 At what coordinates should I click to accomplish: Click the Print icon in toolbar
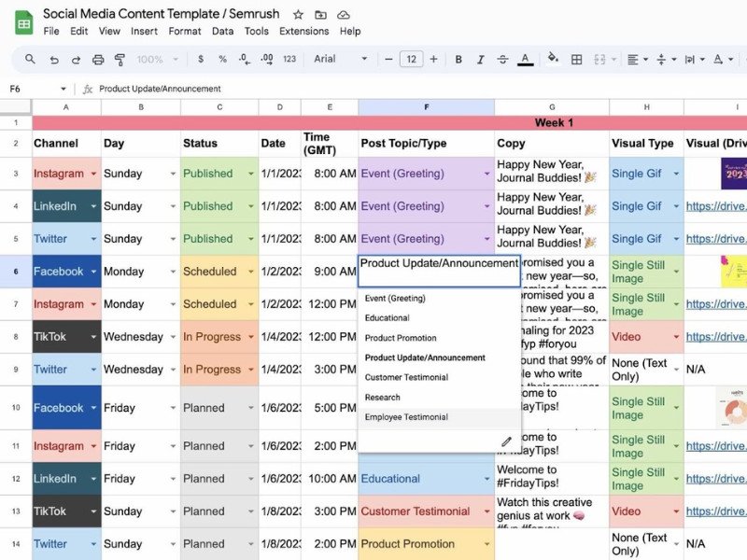tap(98, 60)
